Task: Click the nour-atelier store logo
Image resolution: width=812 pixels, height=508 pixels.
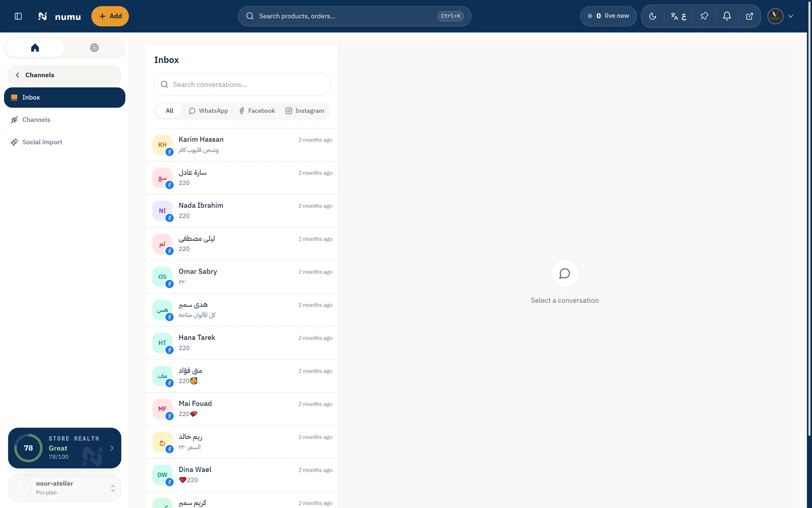Action: (22, 488)
